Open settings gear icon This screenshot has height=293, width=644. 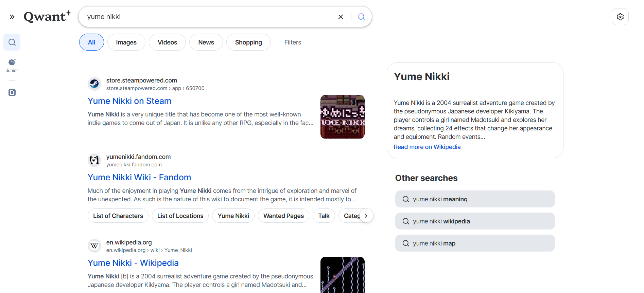pos(620,17)
